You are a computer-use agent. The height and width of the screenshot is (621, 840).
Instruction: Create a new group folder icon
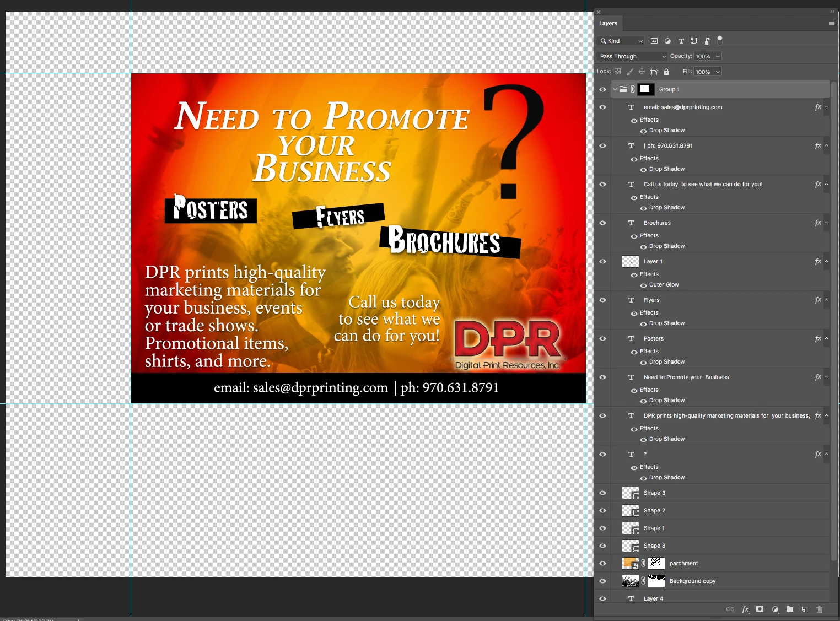pyautogui.click(x=790, y=609)
